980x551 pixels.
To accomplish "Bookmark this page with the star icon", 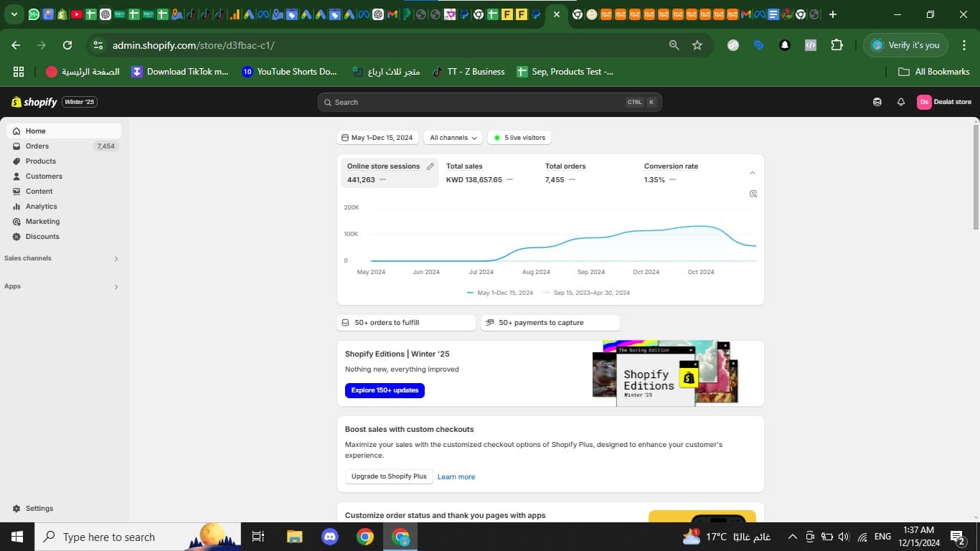I will click(697, 45).
